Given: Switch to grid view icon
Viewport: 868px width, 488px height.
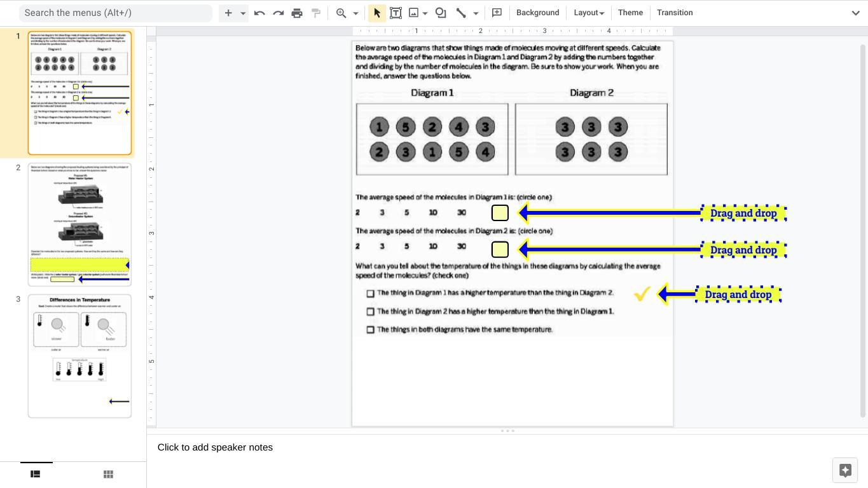Looking at the screenshot, I should pyautogui.click(x=108, y=474).
